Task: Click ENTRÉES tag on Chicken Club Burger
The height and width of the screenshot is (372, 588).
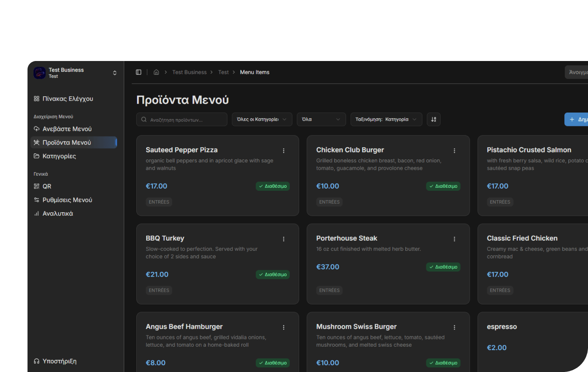Action: pyautogui.click(x=330, y=202)
